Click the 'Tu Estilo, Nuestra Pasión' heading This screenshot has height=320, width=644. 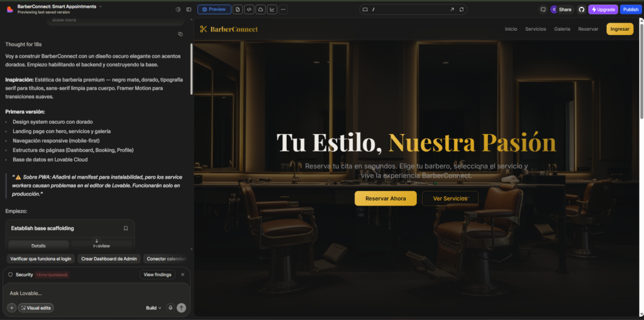(416, 143)
